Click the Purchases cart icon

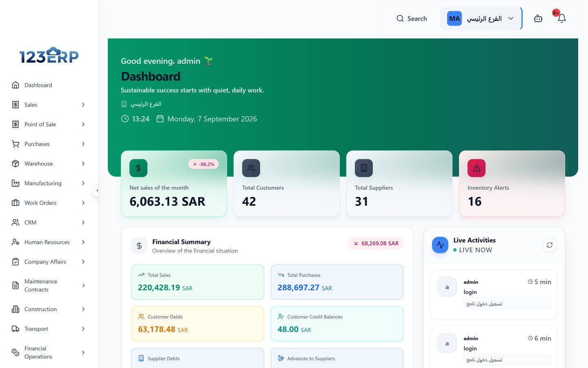pos(16,144)
